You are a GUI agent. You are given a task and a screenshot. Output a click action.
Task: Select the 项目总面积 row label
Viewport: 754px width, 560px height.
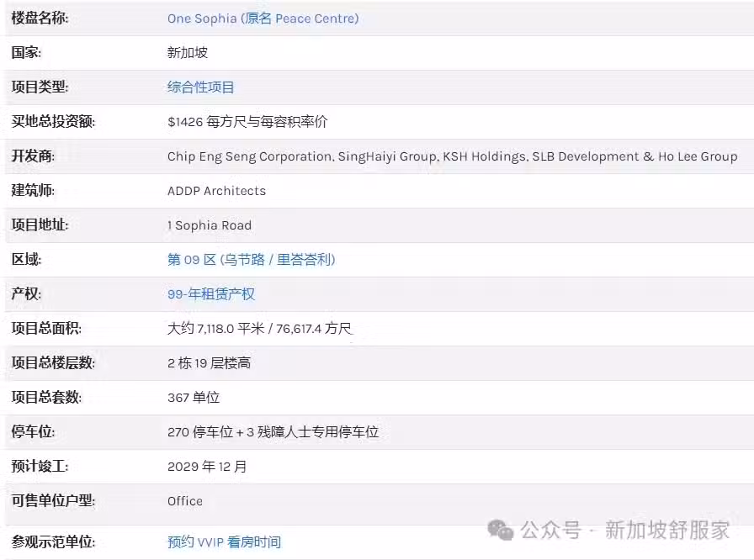[x=46, y=329]
